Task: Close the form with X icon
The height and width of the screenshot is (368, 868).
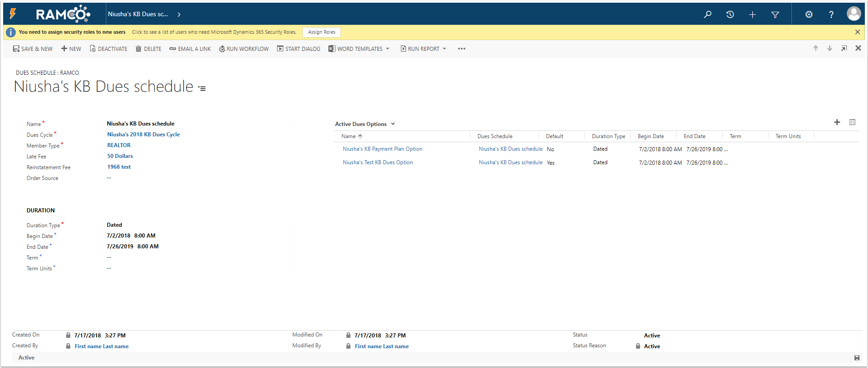Action: 858,48
